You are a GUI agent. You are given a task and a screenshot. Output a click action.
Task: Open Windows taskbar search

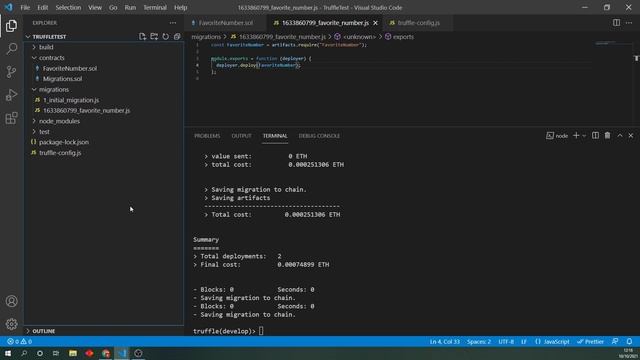coord(24,353)
